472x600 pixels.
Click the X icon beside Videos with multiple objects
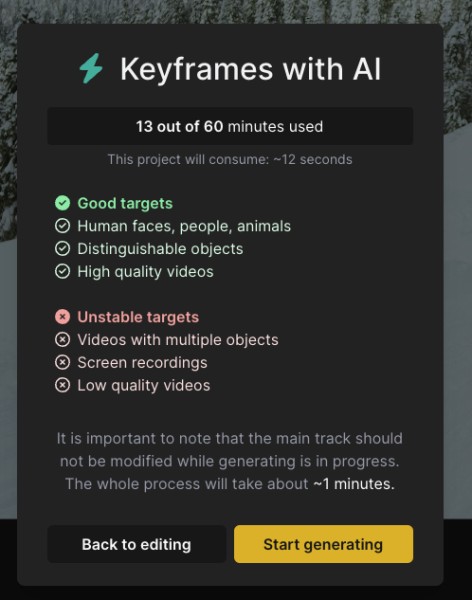click(x=62, y=340)
